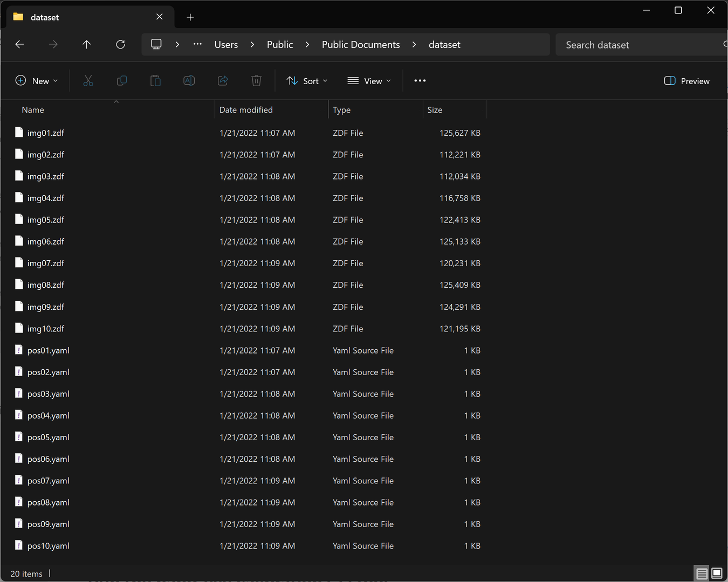Open the Sort dropdown menu
The height and width of the screenshot is (582, 728).
pyautogui.click(x=307, y=81)
